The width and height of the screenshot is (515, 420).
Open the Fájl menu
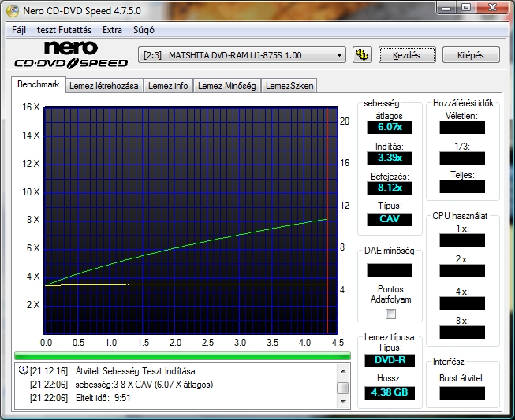point(19,30)
